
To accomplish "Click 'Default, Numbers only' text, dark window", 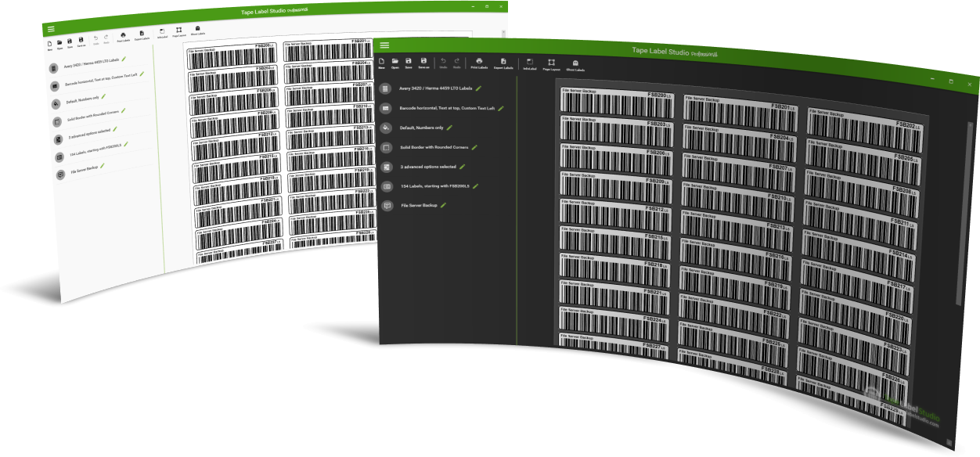I will [x=421, y=128].
